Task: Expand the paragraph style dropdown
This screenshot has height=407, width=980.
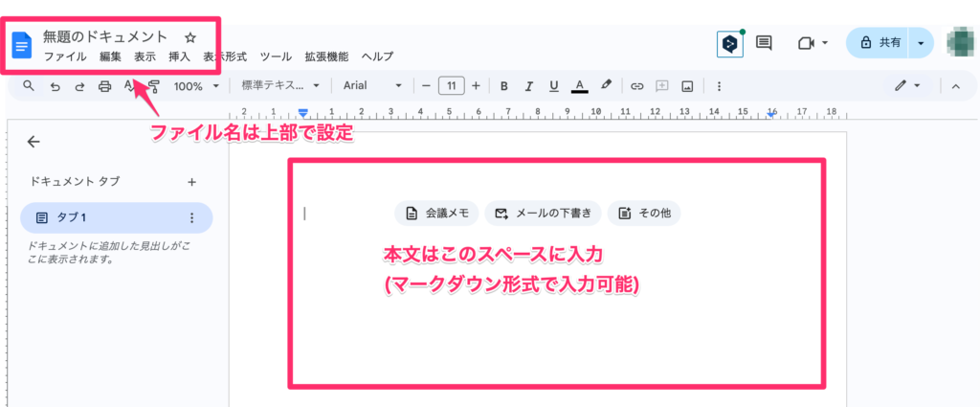Action: (281, 86)
